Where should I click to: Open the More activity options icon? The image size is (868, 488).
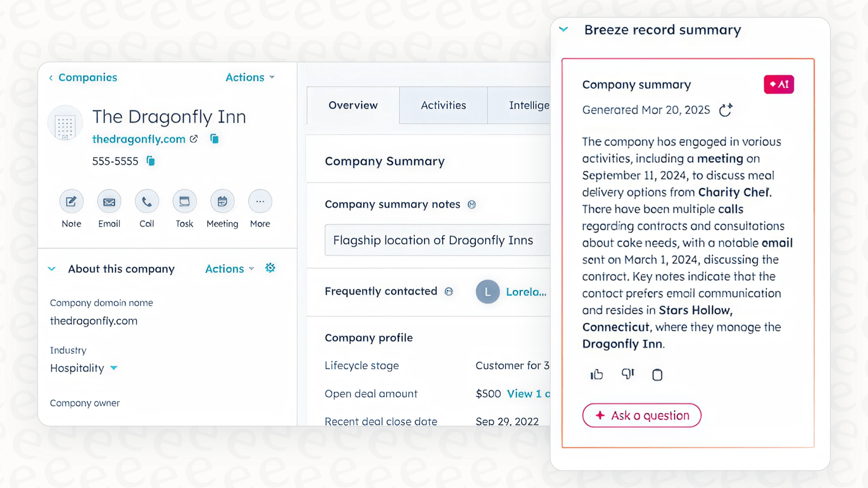click(x=260, y=201)
